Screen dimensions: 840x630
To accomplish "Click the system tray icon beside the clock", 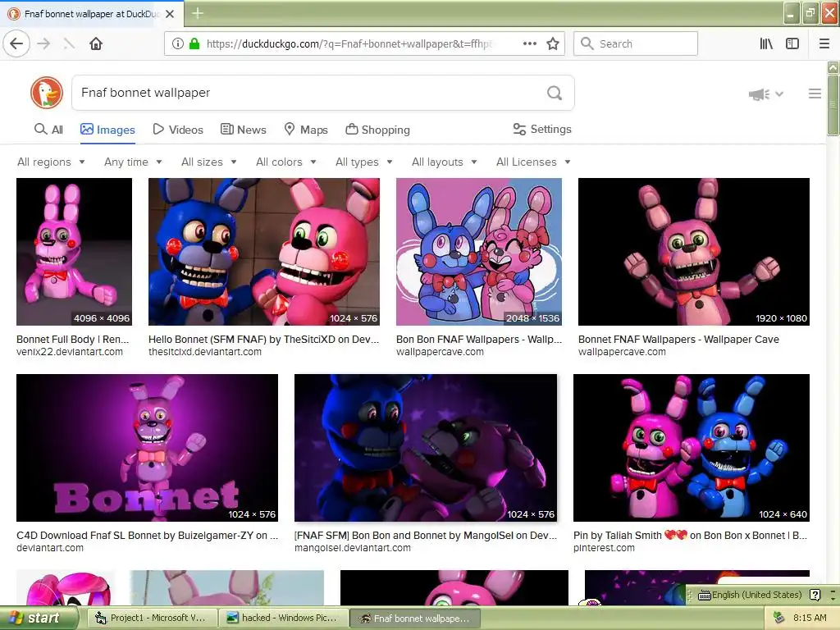I will coord(778,618).
